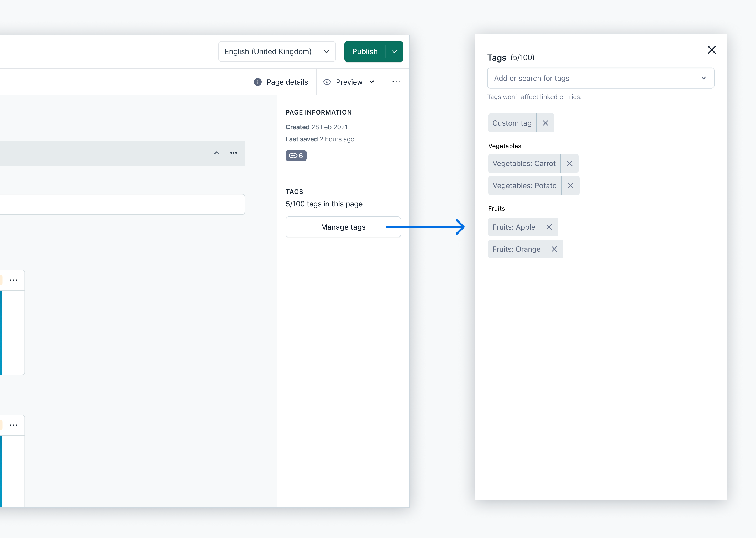Screen dimensions: 756x538
Task: Open the toolbar more options ellipsis
Action: pos(396,82)
